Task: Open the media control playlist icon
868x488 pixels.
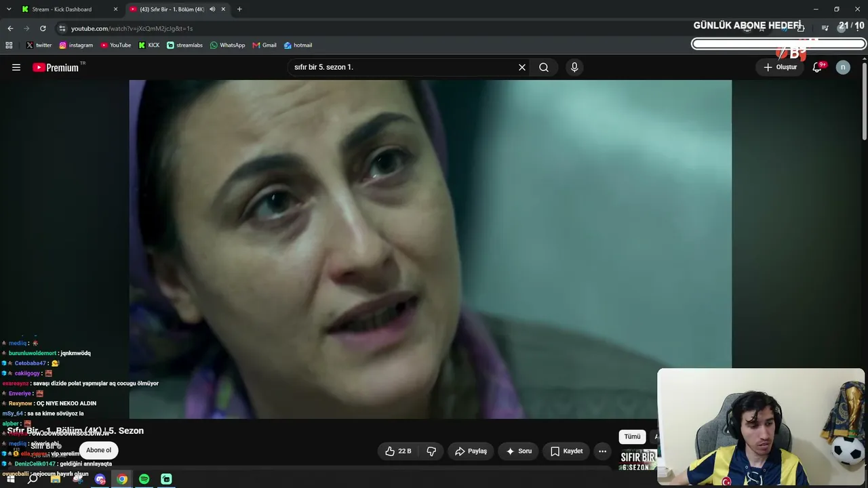Action: [x=825, y=28]
